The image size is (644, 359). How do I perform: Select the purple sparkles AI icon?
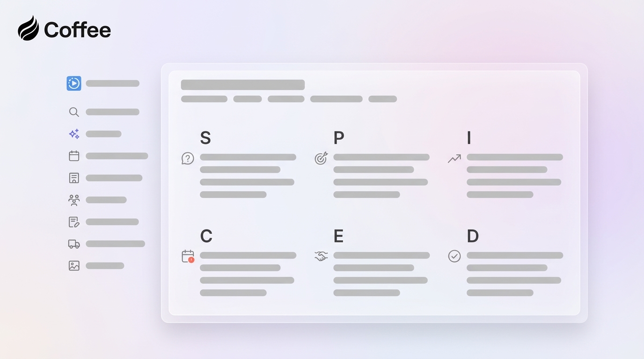(74, 134)
